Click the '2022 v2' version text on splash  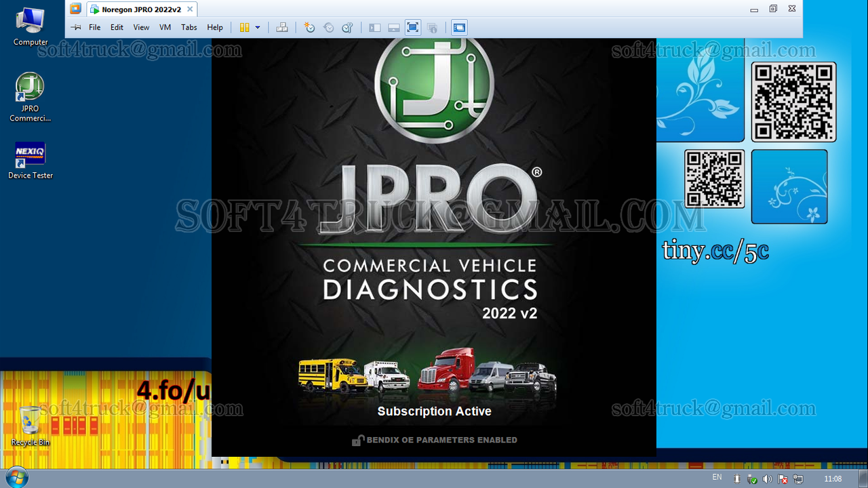[x=510, y=313]
